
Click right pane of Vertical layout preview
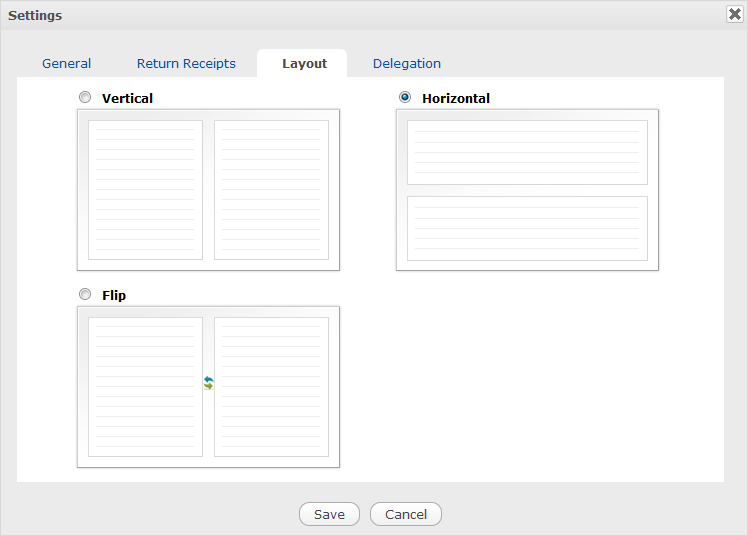click(271, 190)
